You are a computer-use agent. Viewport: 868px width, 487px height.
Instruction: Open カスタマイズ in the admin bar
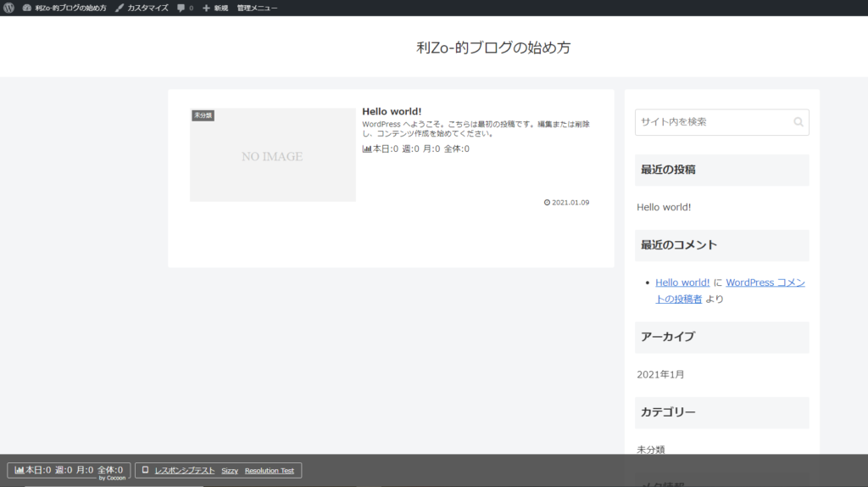pos(142,8)
